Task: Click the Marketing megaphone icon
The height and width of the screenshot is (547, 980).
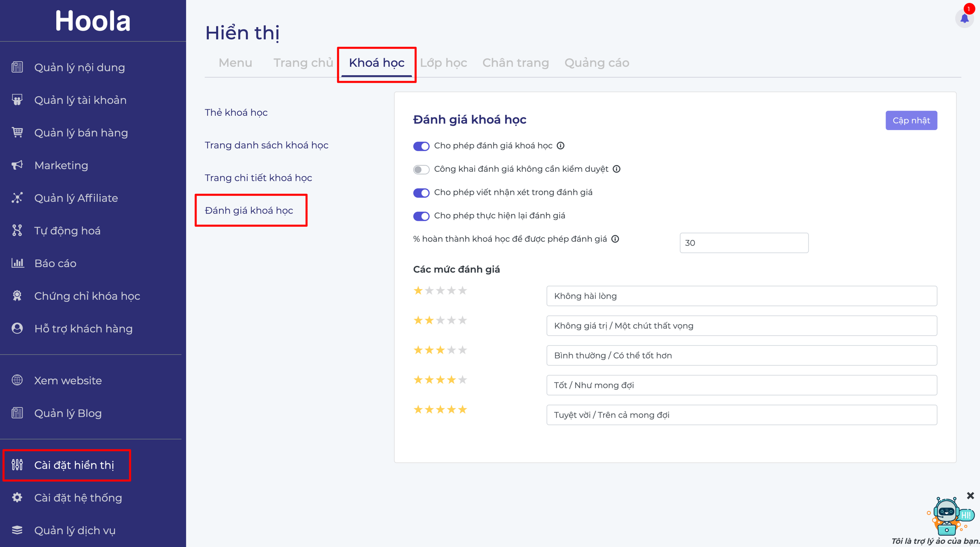Action: click(x=17, y=165)
